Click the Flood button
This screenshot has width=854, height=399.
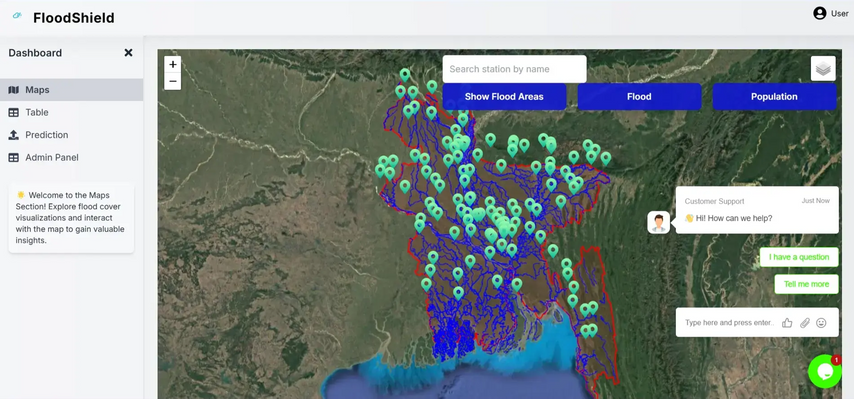tap(639, 97)
